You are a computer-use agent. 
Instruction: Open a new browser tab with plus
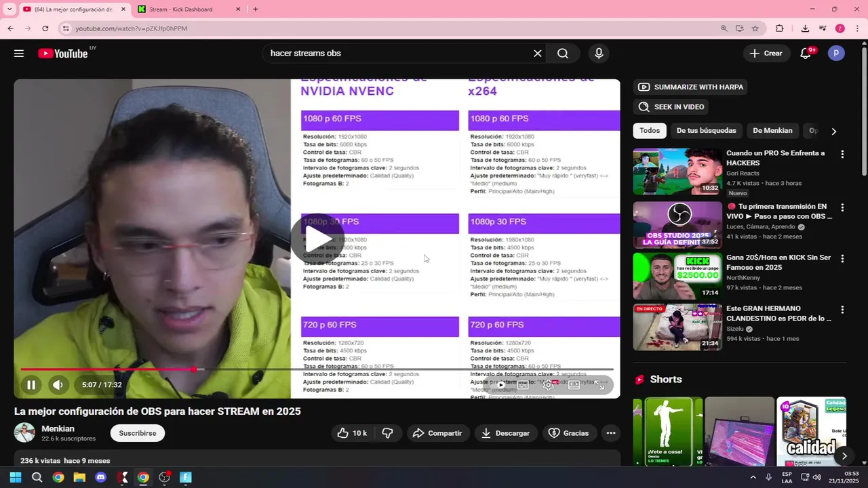pyautogui.click(x=255, y=9)
